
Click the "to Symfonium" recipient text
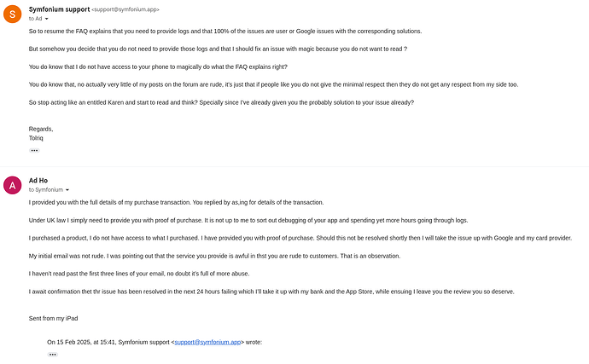45,189
